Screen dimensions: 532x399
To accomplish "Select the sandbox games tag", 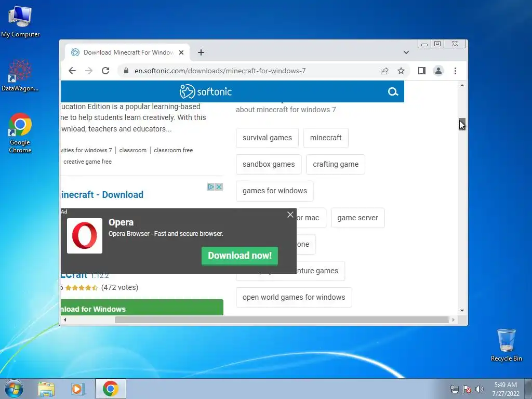I will tap(269, 164).
